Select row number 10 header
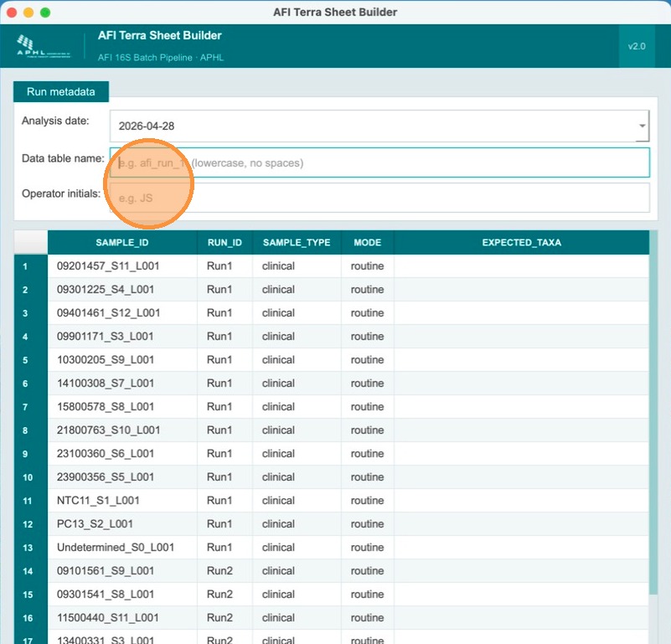The width and height of the screenshot is (671, 644). [31, 477]
